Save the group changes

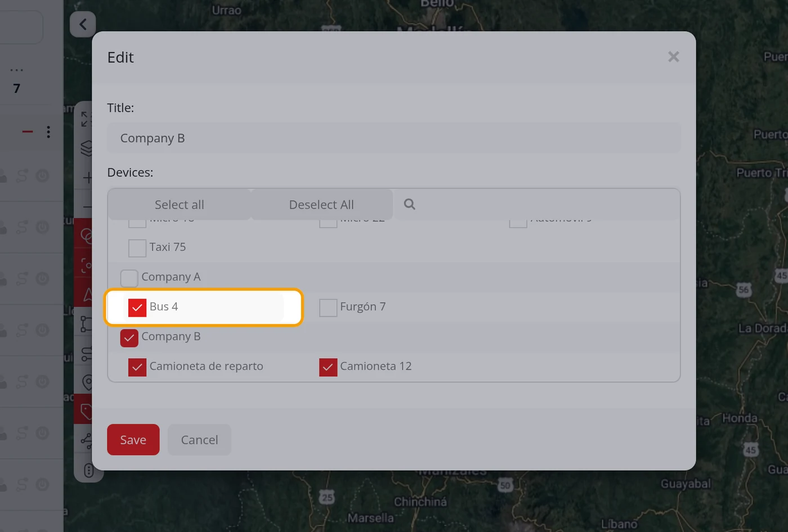point(133,440)
